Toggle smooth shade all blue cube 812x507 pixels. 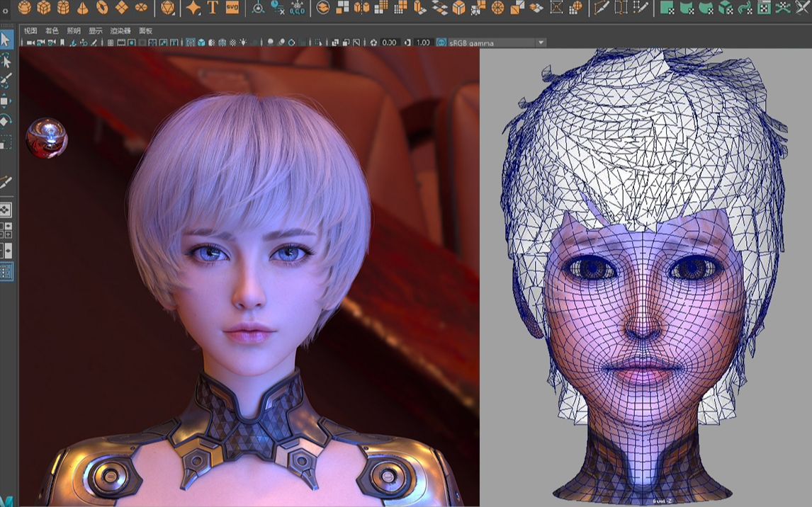(201, 42)
